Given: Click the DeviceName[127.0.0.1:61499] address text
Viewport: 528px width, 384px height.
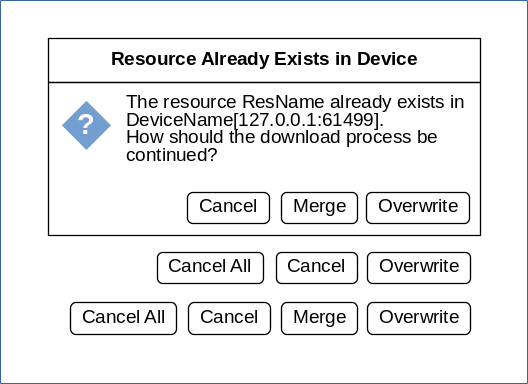Looking at the screenshot, I should pos(255,120).
